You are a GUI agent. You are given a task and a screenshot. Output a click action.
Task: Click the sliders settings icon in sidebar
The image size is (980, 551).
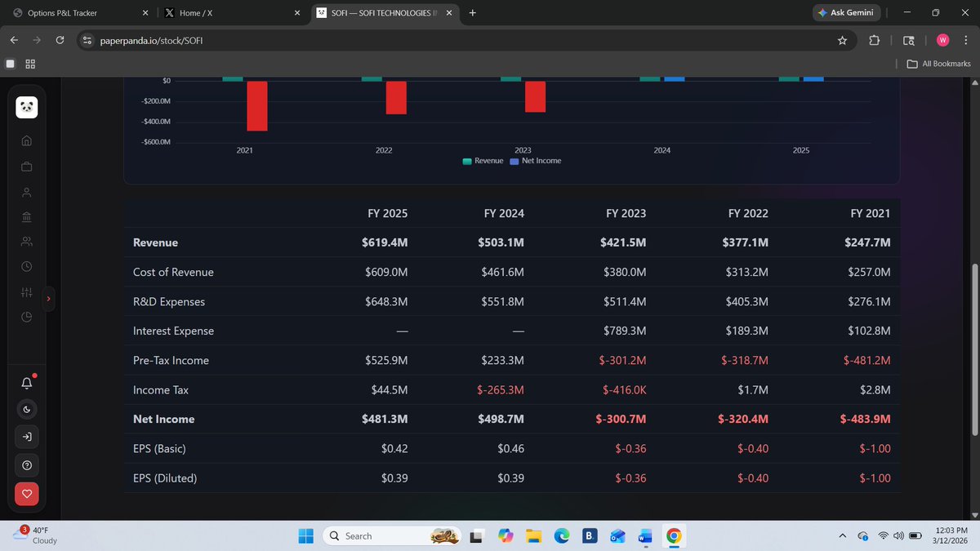coord(27,292)
